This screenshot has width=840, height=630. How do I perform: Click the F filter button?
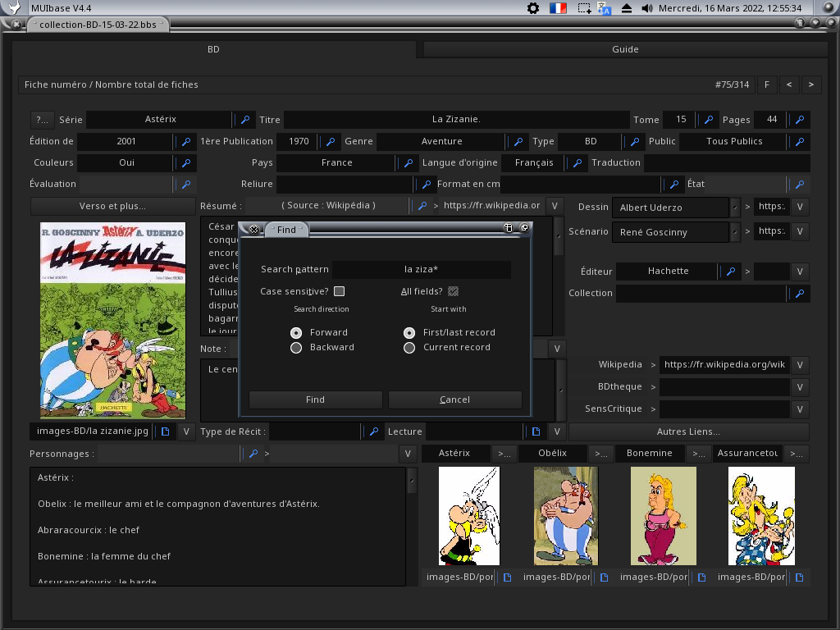(x=767, y=84)
